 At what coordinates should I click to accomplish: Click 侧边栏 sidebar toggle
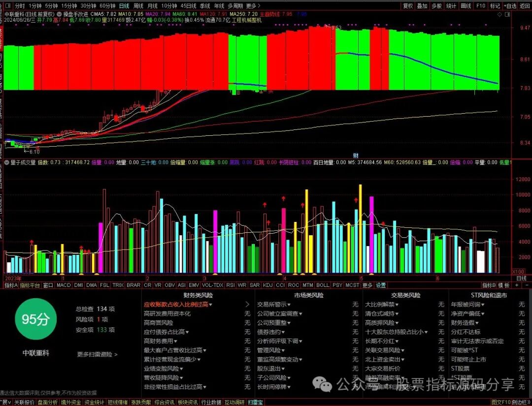pyautogui.click(x=520, y=402)
